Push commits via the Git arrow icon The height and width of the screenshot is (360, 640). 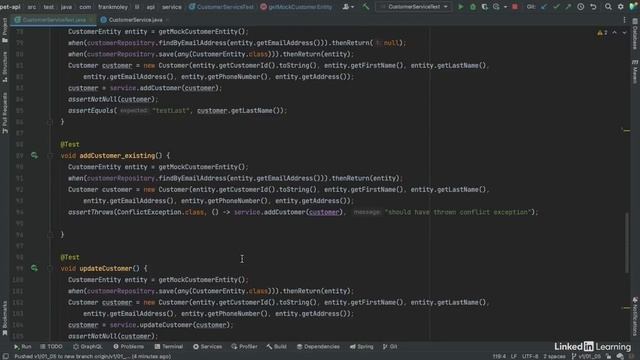click(x=568, y=7)
